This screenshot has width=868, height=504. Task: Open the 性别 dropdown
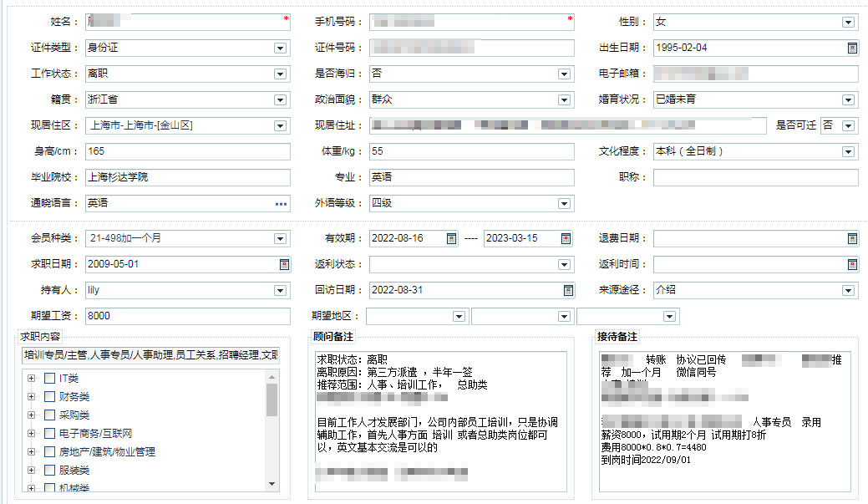pos(848,23)
